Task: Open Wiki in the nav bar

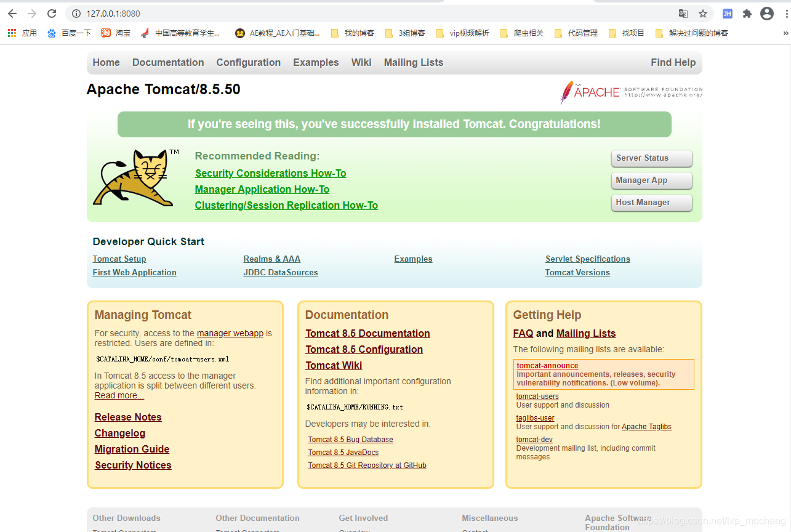Action: coord(361,62)
